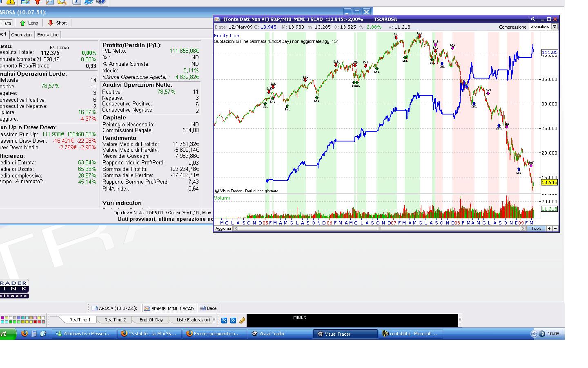The width and height of the screenshot is (588, 368).
Task: Click the blue forward double-arrow icon
Action: [233, 320]
